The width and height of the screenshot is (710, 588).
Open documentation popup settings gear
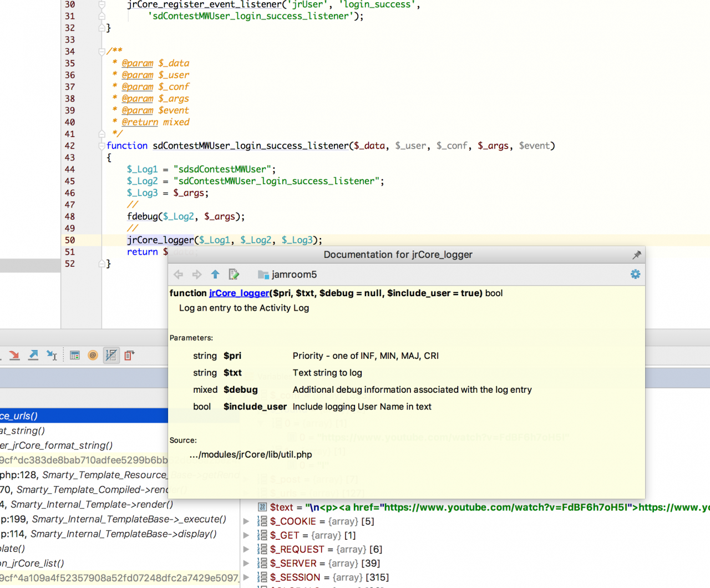point(635,275)
